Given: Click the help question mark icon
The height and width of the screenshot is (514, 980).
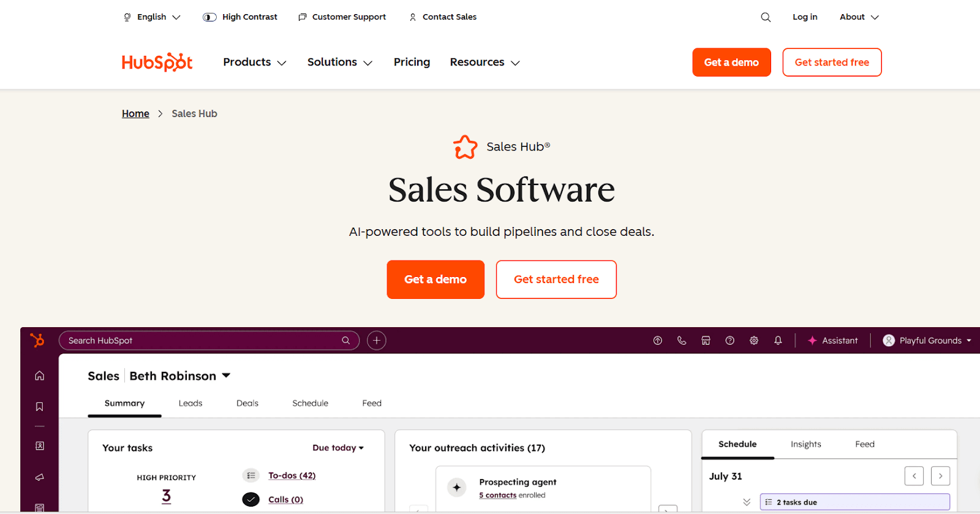Looking at the screenshot, I should [x=729, y=341].
